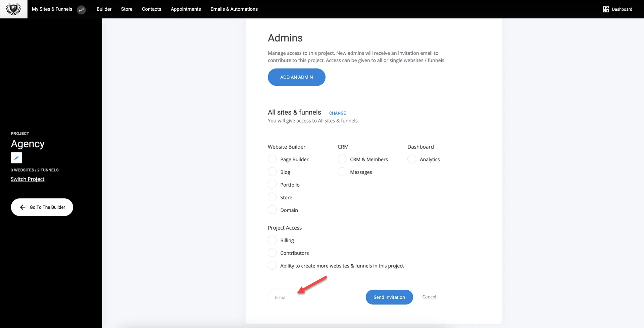Open Emails & Automations
The width and height of the screenshot is (644, 328).
click(x=234, y=9)
